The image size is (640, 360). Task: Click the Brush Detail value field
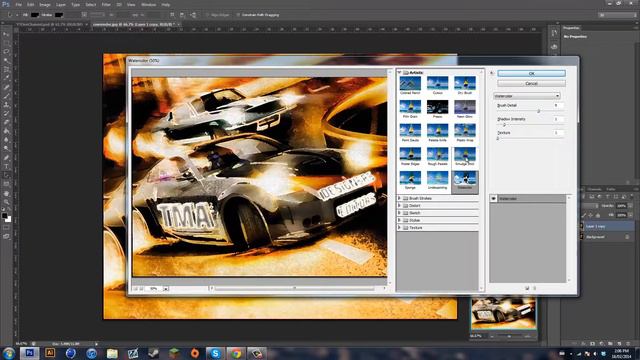click(558, 105)
